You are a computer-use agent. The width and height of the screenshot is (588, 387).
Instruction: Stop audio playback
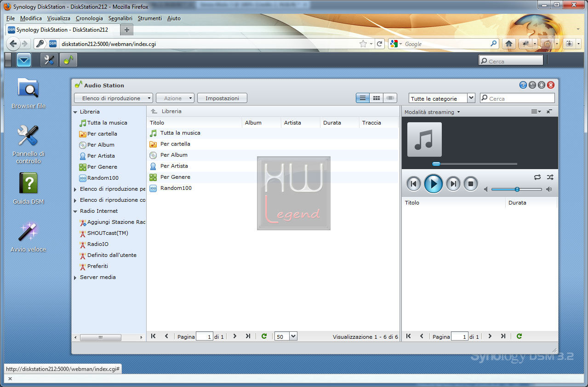(471, 184)
